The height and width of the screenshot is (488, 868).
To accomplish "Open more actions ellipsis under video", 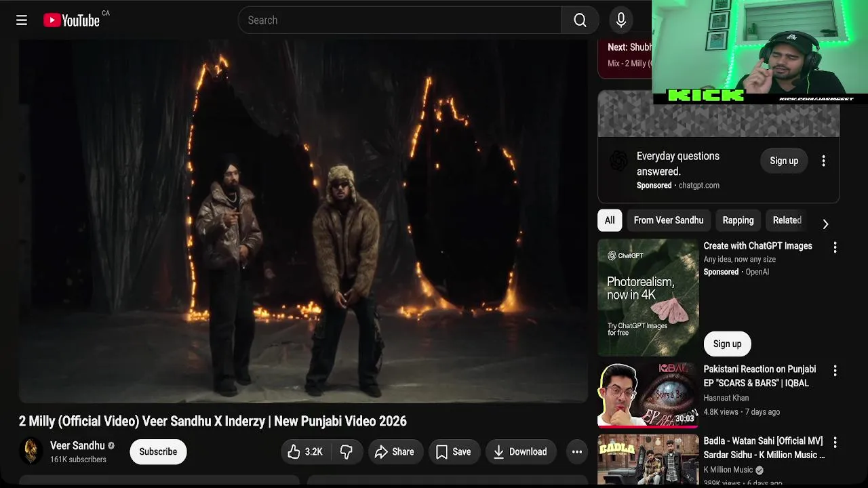I will 576,452.
